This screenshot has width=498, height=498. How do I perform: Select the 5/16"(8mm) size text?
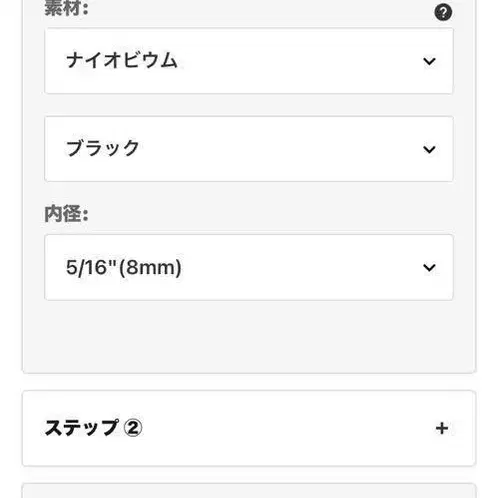tap(124, 268)
